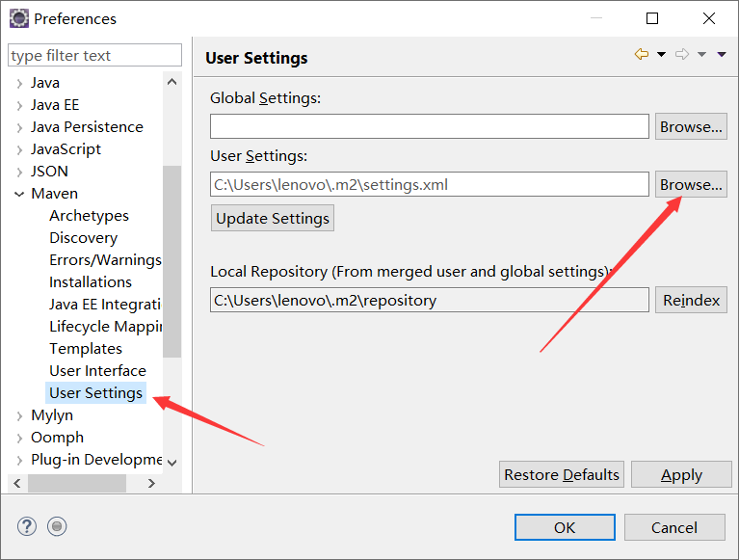The image size is (739, 560).
Task: Browse for User Settings file
Action: pyautogui.click(x=691, y=184)
